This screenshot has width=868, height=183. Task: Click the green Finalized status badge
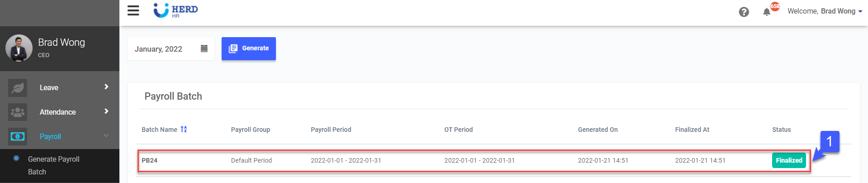pyautogui.click(x=789, y=160)
